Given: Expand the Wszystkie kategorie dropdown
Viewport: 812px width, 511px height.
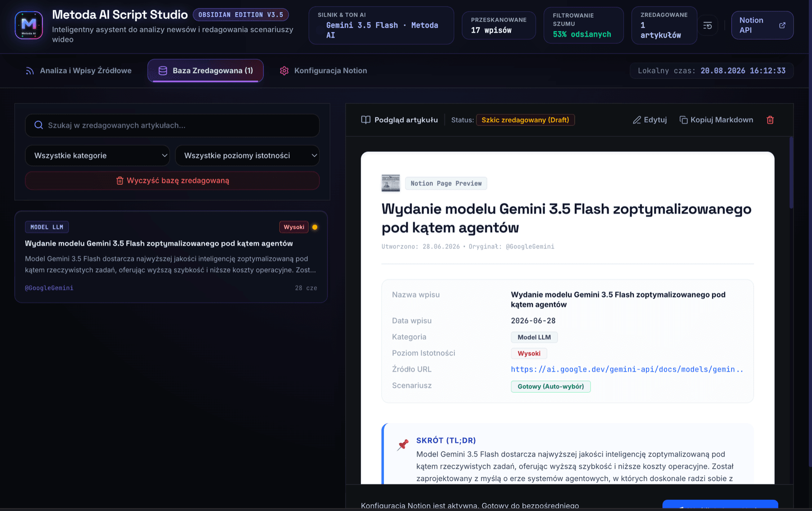Looking at the screenshot, I should tap(97, 156).
